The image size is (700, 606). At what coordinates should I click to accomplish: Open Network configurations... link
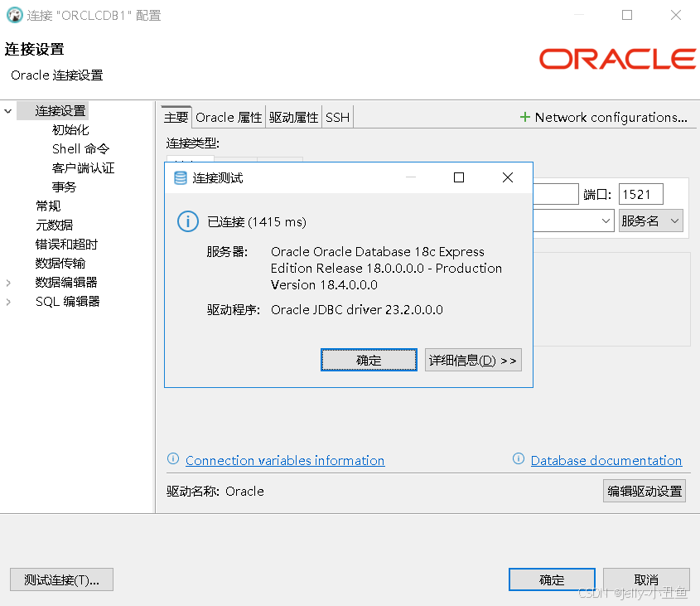pos(611,117)
